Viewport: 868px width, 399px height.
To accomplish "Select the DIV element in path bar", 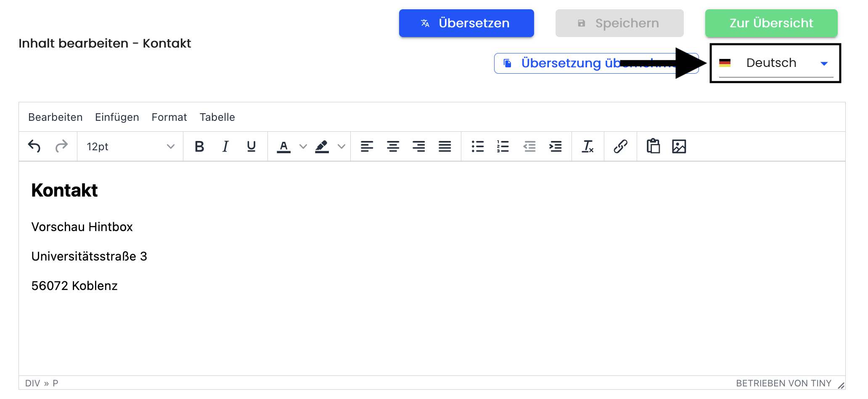I will (x=33, y=383).
